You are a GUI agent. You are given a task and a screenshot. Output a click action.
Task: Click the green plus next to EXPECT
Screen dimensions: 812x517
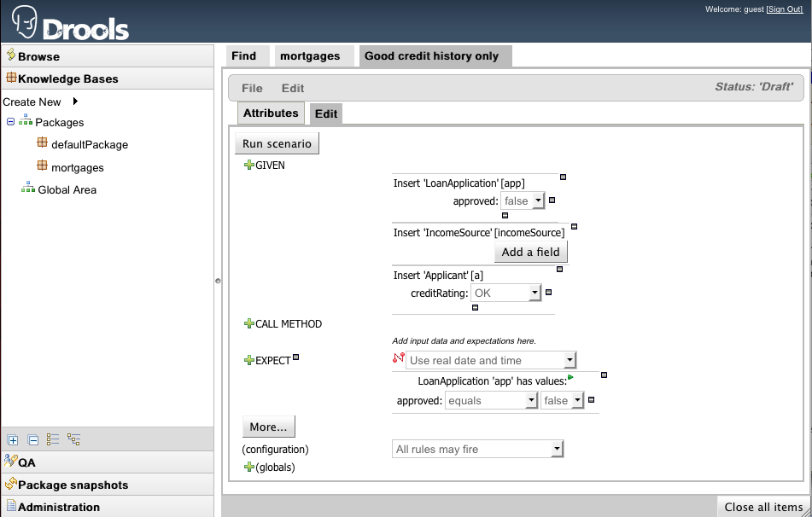click(249, 361)
